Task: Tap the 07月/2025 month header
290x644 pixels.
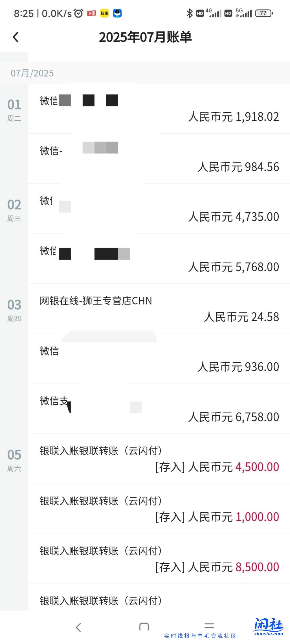Action: click(x=32, y=73)
